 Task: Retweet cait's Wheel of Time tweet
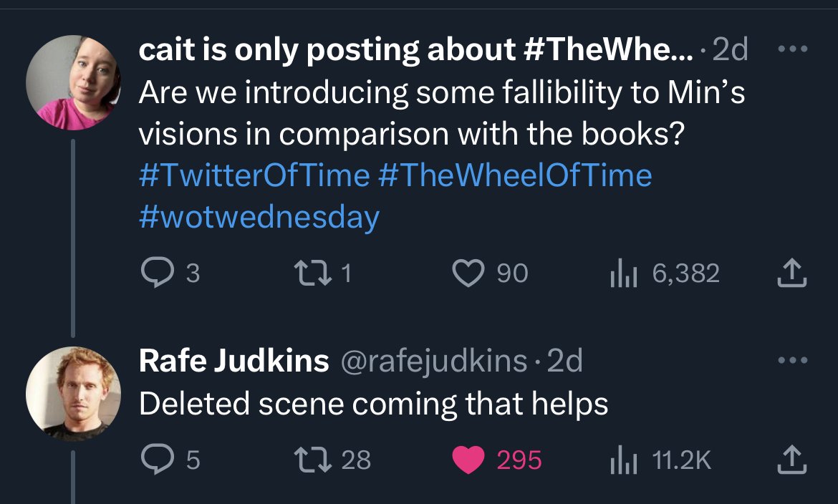pos(312,273)
